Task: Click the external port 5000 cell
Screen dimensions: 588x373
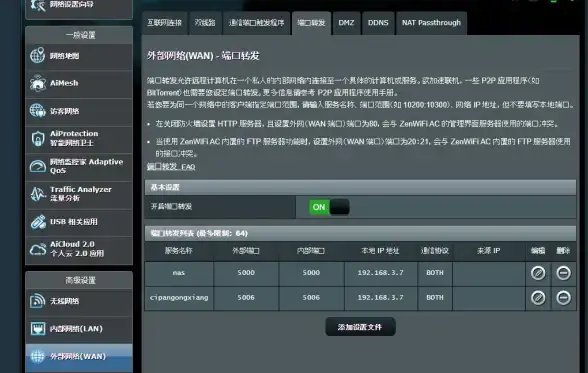Action: [x=246, y=273]
